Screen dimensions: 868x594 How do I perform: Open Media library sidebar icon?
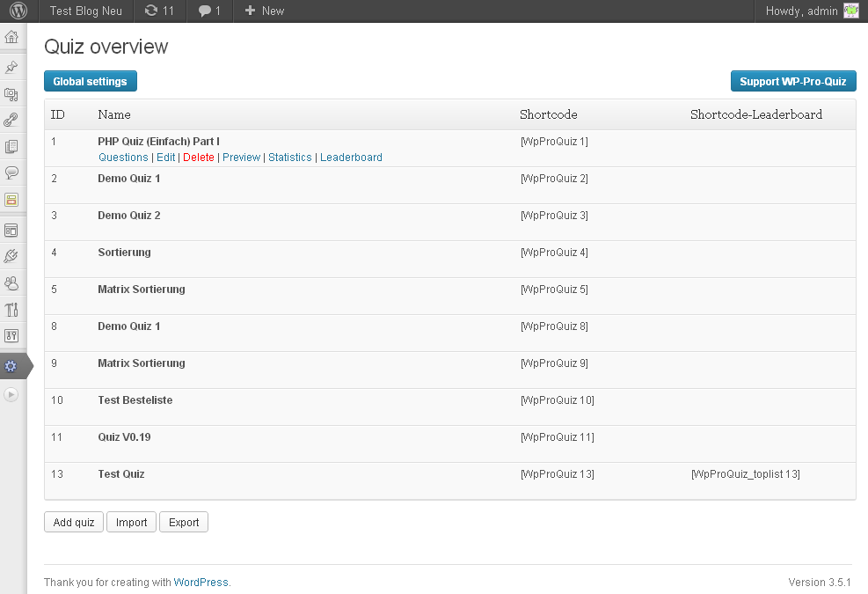click(x=11, y=94)
